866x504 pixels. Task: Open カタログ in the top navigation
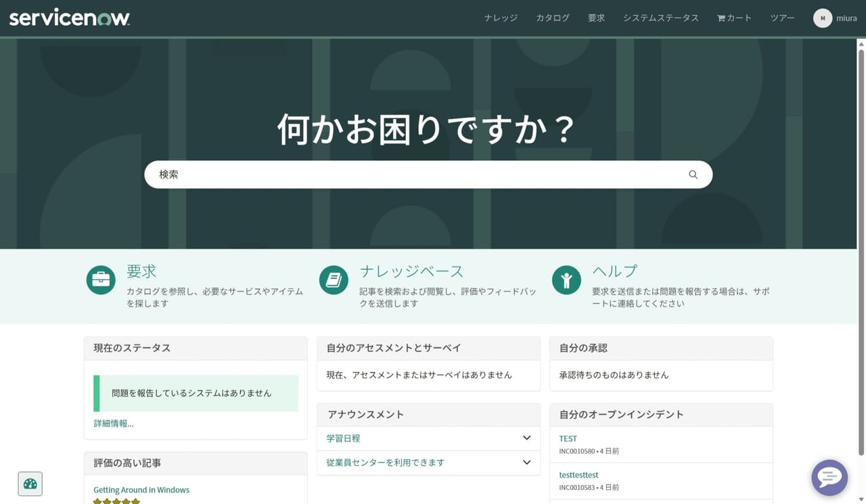pos(553,18)
